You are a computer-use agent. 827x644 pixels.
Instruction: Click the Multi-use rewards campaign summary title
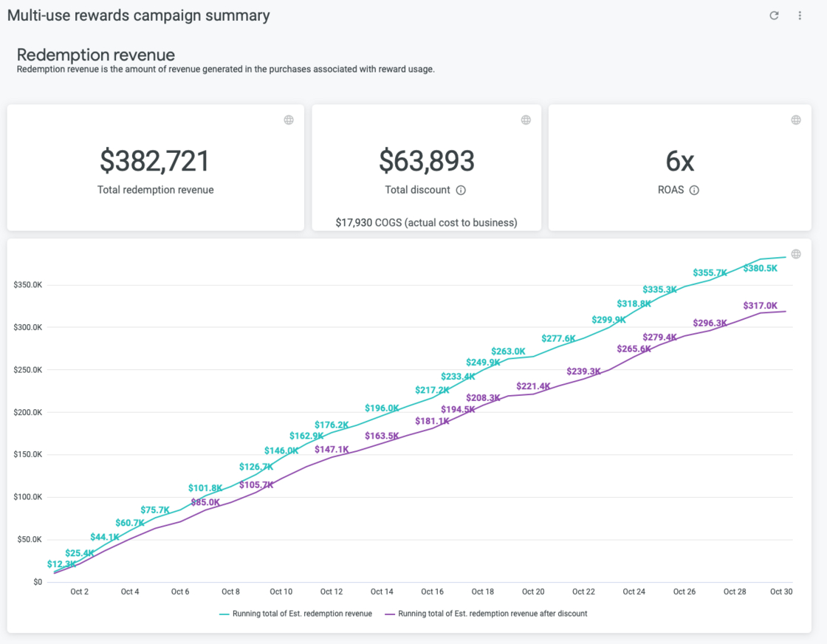coord(138,16)
